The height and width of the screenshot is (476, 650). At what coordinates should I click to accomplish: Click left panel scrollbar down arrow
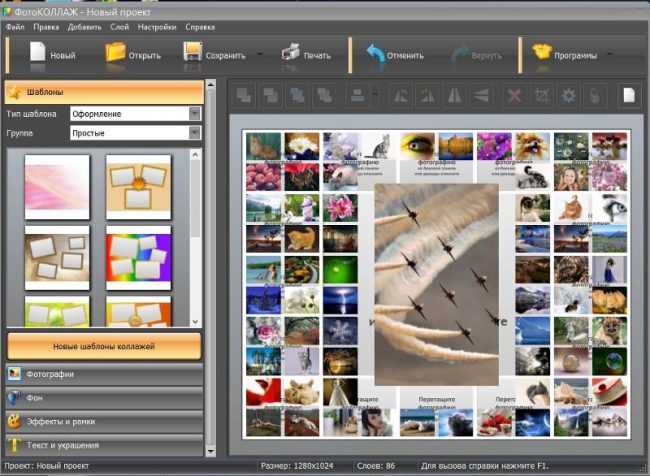[211, 451]
